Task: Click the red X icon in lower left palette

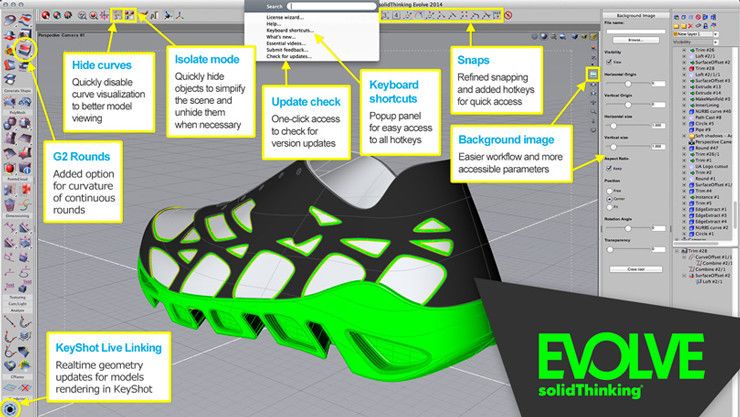Action: (x=25, y=388)
